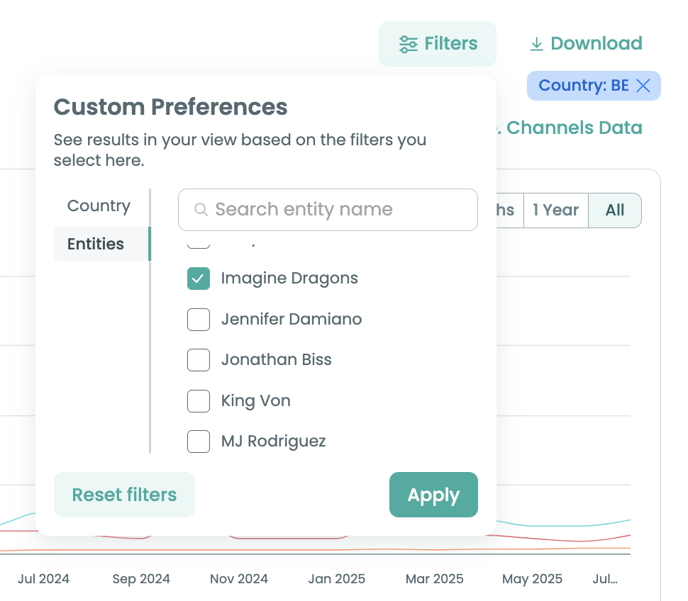688x601 pixels.
Task: Check the Jennifer Damiano checkbox
Action: (x=198, y=320)
